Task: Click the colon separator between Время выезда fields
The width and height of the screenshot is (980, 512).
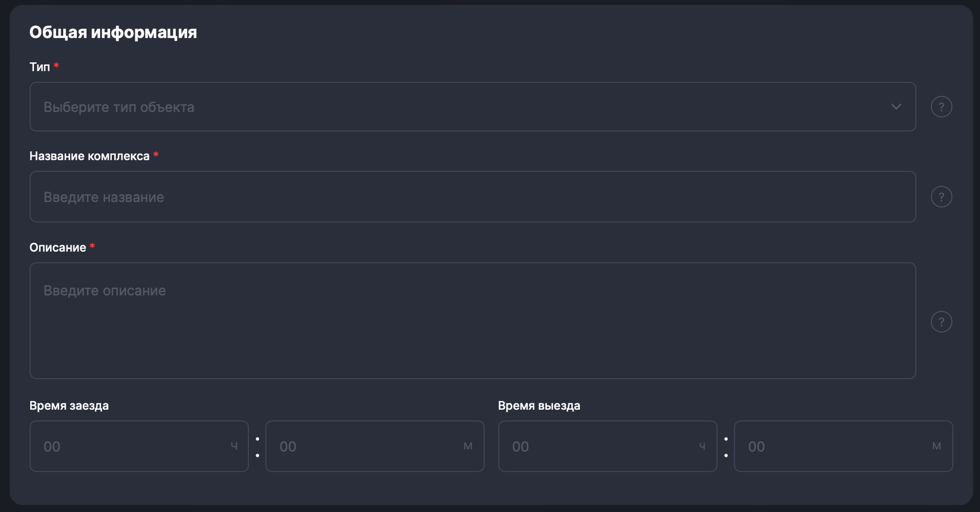Action: 726,447
